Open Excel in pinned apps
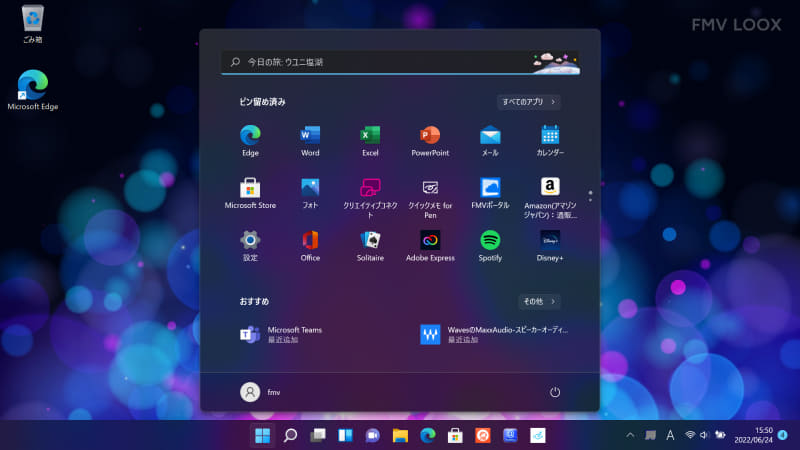This screenshot has width=800, height=450. click(x=370, y=141)
